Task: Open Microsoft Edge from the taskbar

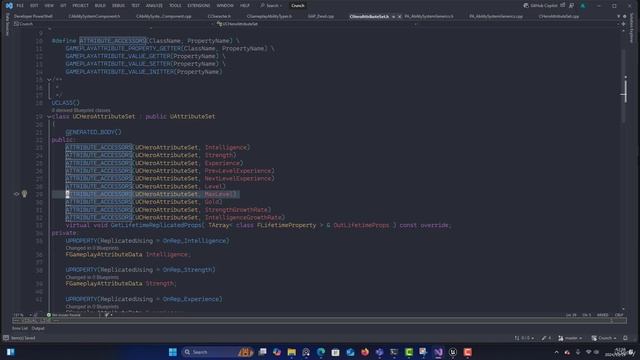Action: [x=321, y=352]
